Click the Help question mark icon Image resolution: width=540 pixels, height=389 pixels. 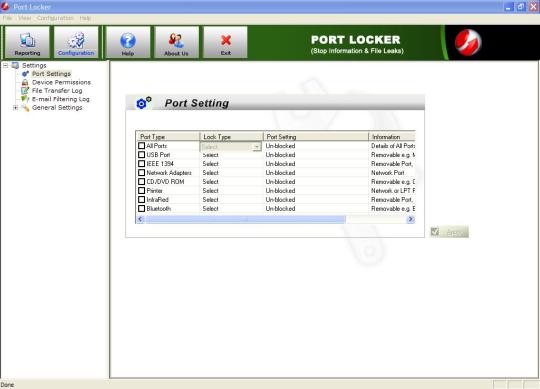[x=128, y=40]
